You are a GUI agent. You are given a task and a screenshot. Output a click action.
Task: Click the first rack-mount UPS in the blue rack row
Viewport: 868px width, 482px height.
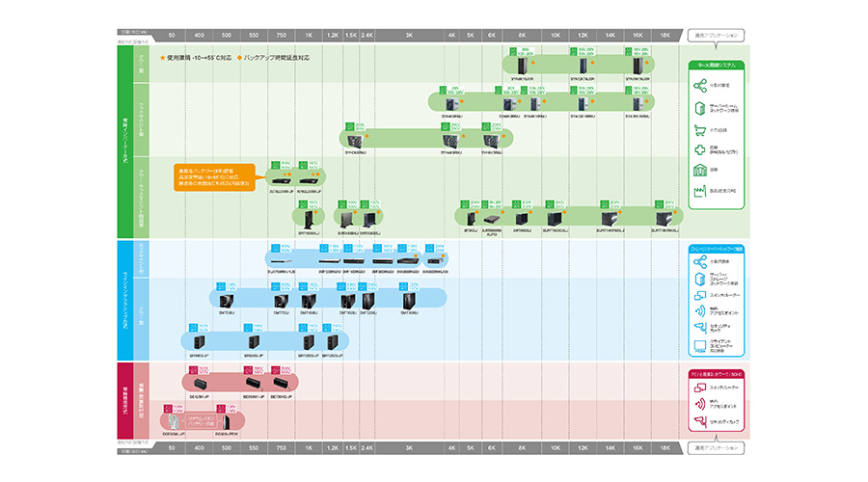(282, 261)
